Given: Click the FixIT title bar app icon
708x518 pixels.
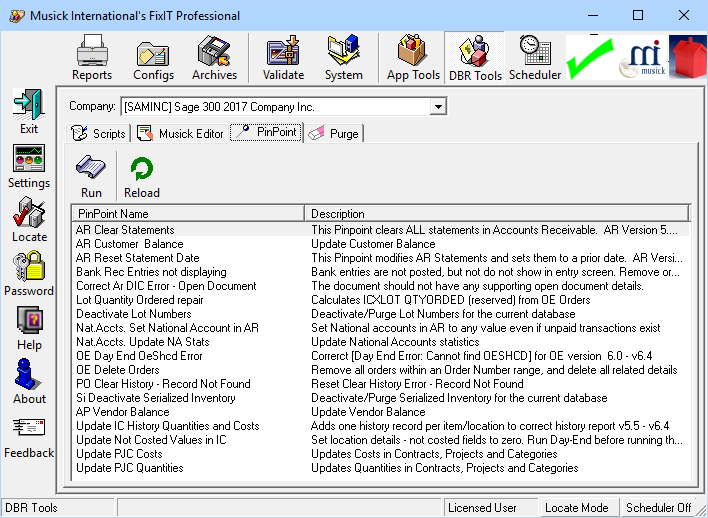Looking at the screenshot, I should point(17,16).
